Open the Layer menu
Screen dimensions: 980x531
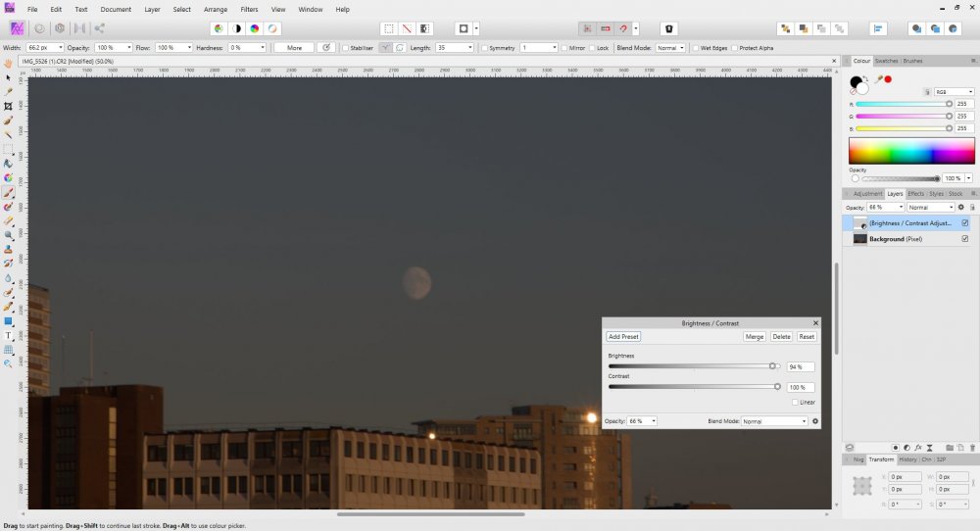(152, 10)
